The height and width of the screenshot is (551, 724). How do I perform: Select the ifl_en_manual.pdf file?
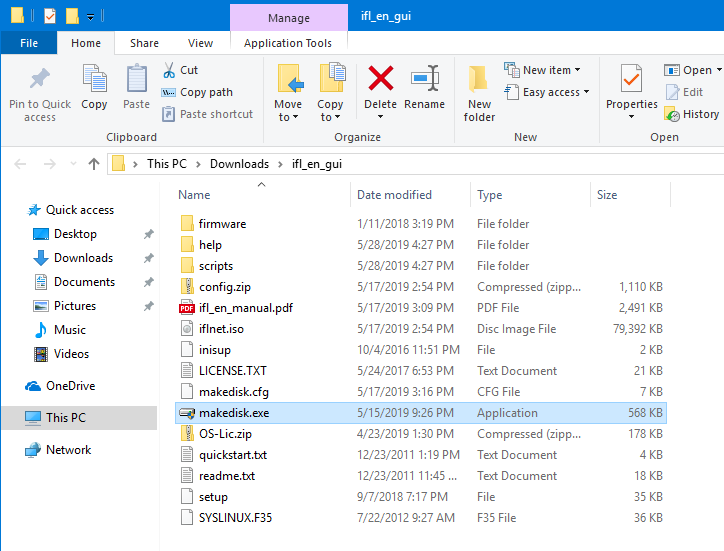246,308
